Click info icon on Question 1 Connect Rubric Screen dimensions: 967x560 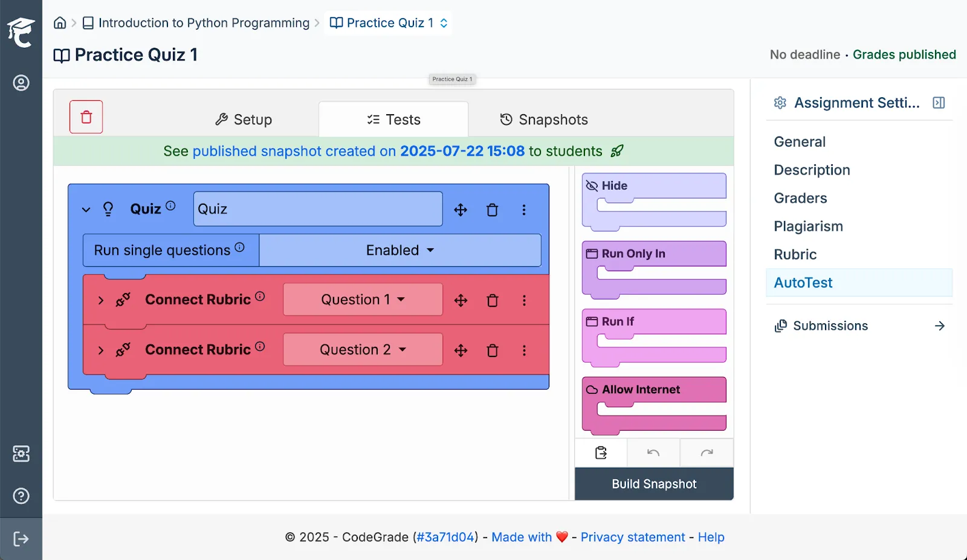pos(260,296)
